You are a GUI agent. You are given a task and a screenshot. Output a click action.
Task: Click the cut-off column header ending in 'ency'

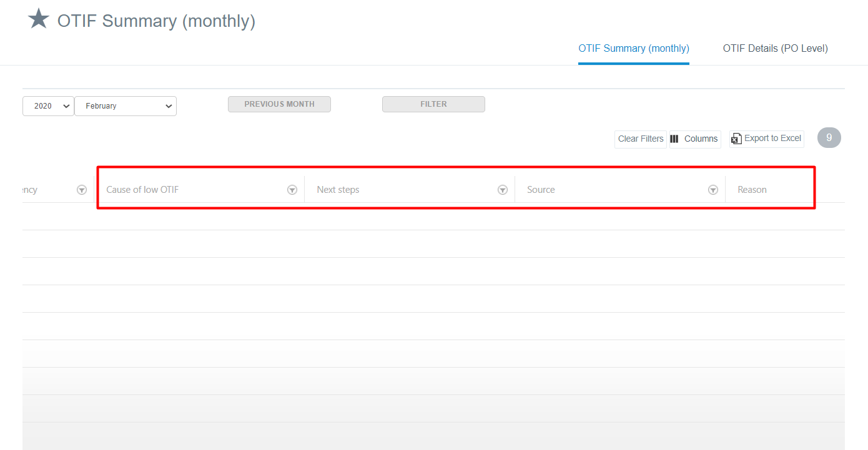click(30, 190)
